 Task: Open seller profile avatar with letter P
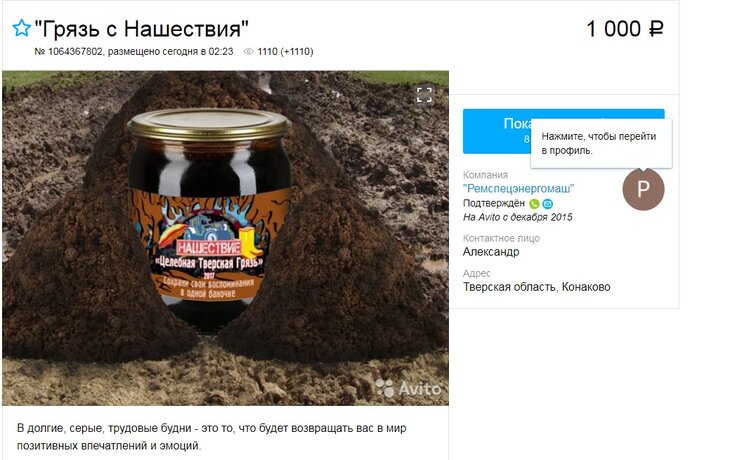(643, 189)
